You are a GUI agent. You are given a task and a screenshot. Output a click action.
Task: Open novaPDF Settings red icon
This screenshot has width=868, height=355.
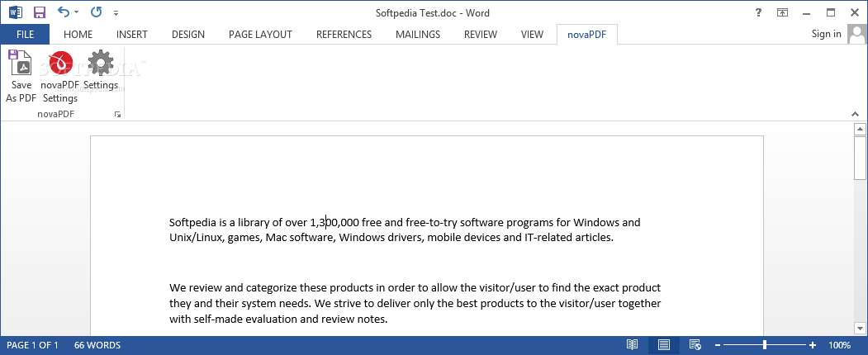60,63
